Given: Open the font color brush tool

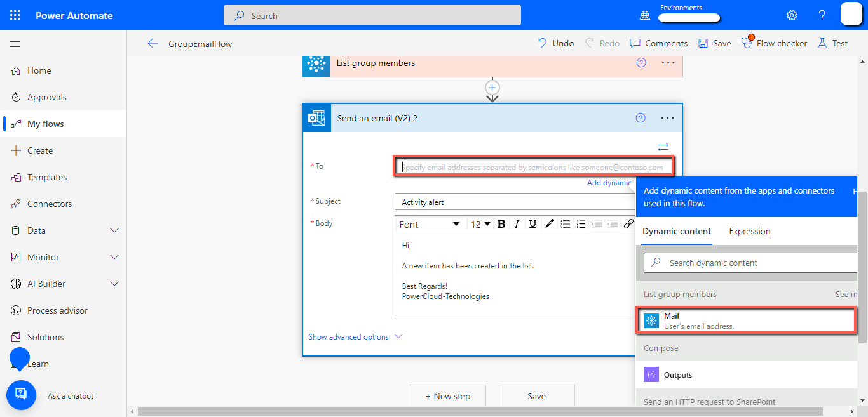Looking at the screenshot, I should [x=548, y=224].
